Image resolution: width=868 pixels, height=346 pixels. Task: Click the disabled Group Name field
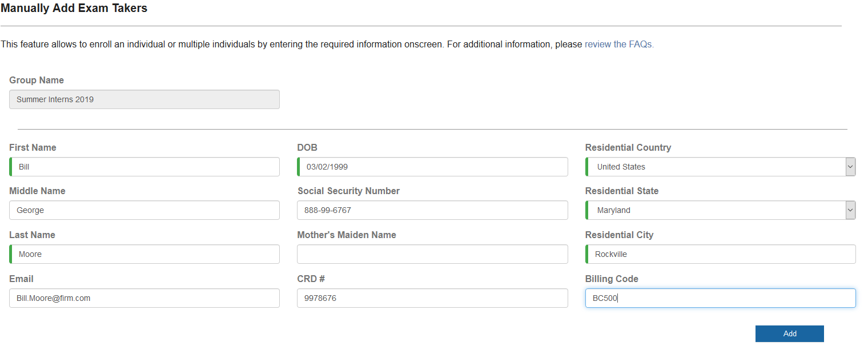(x=144, y=99)
